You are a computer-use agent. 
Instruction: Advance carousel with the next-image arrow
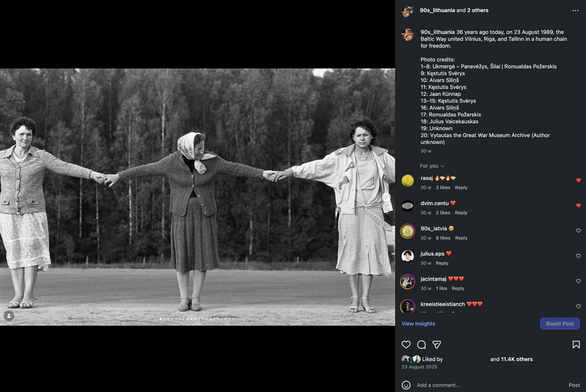pos(386,197)
